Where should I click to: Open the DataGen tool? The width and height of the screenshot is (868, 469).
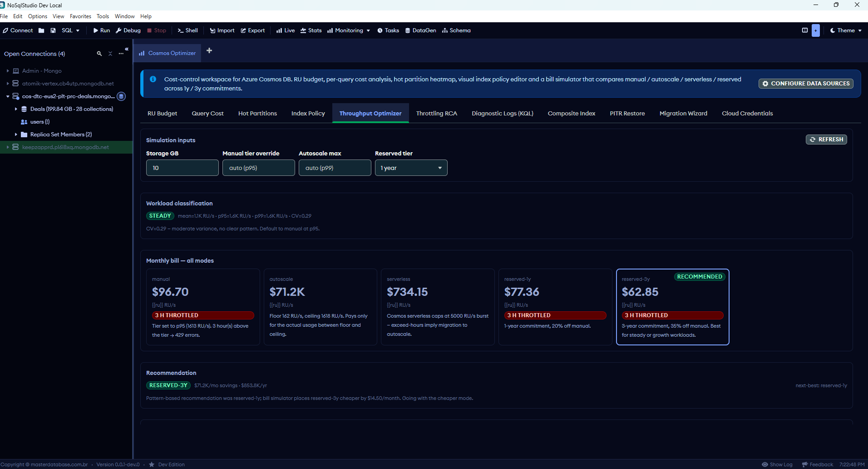tap(420, 30)
